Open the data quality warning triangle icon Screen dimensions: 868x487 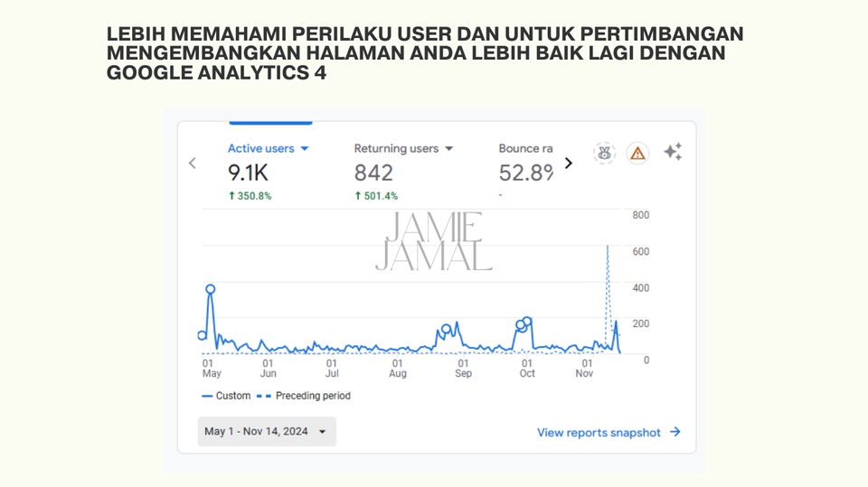pyautogui.click(x=637, y=153)
